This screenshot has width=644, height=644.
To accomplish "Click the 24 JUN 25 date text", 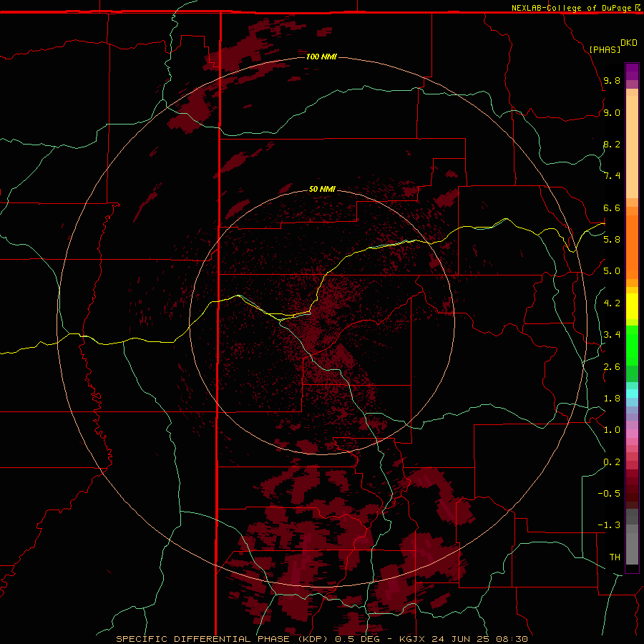I will click(x=462, y=639).
